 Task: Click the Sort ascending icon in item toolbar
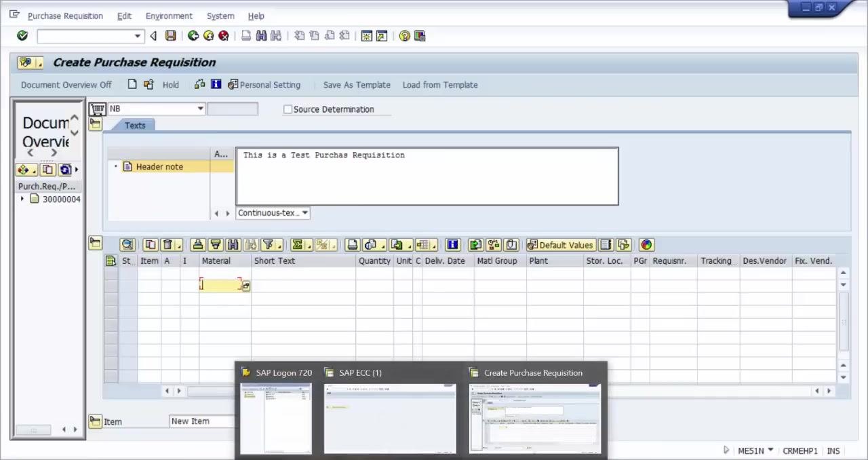(198, 245)
